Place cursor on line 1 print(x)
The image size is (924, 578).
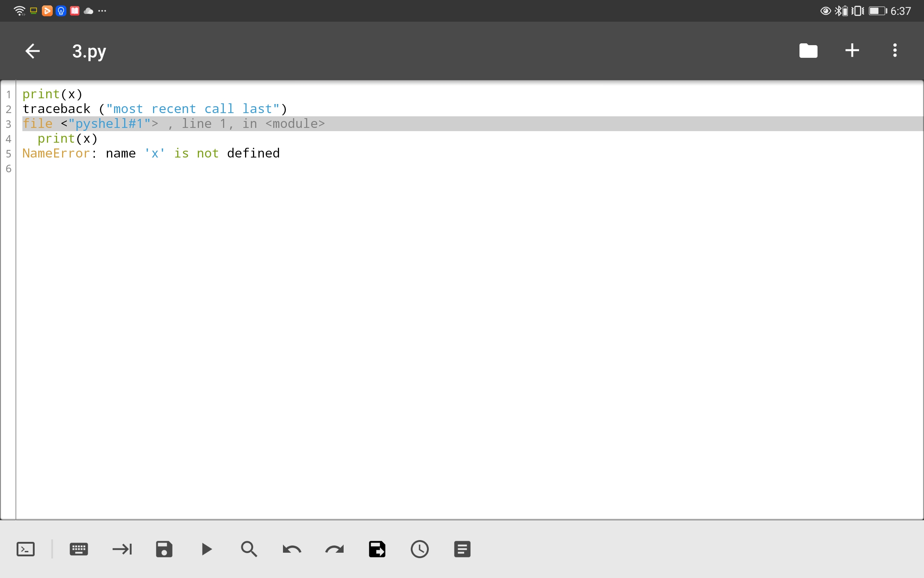click(52, 94)
